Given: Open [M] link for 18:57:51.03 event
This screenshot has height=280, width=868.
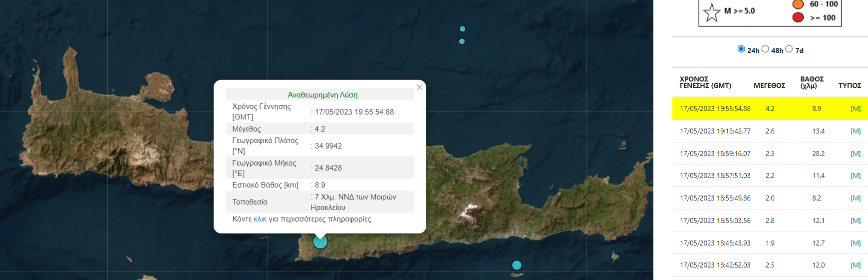Looking at the screenshot, I should (x=856, y=175).
